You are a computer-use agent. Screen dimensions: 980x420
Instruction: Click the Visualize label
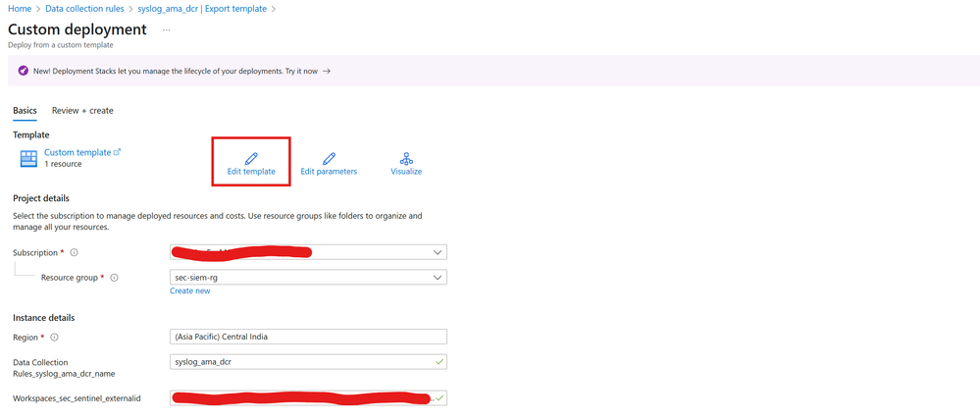point(406,172)
